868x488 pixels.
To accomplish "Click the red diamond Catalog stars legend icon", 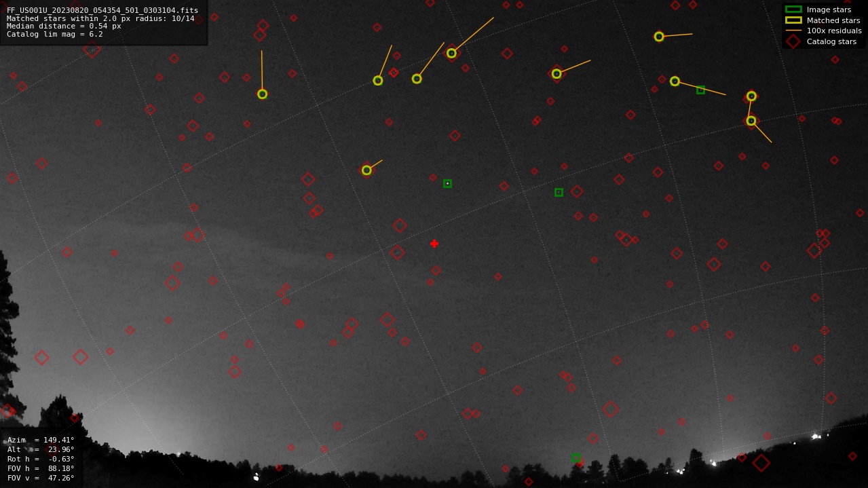I will pos(793,41).
